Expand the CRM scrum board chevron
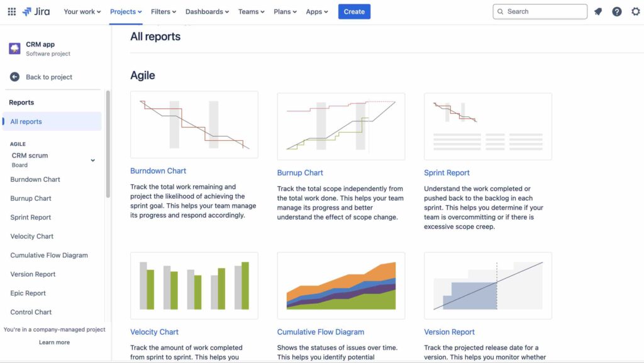The width and height of the screenshot is (644, 363). click(92, 160)
